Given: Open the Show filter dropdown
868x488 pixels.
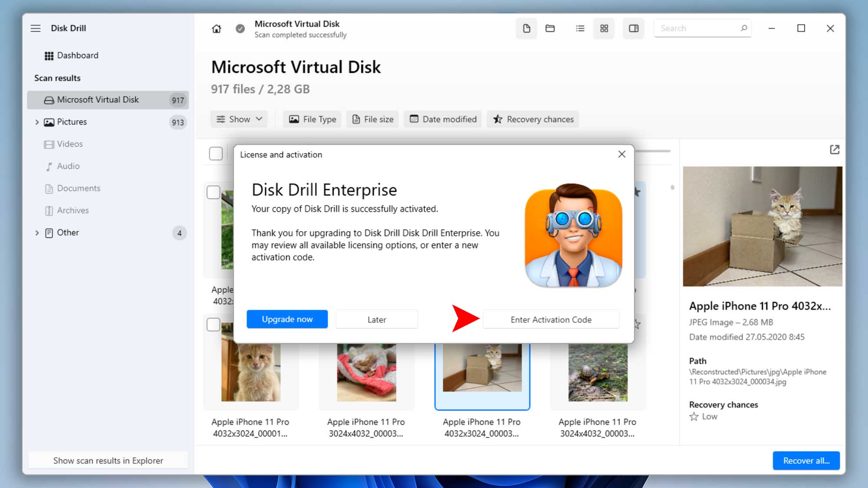Looking at the screenshot, I should point(239,119).
